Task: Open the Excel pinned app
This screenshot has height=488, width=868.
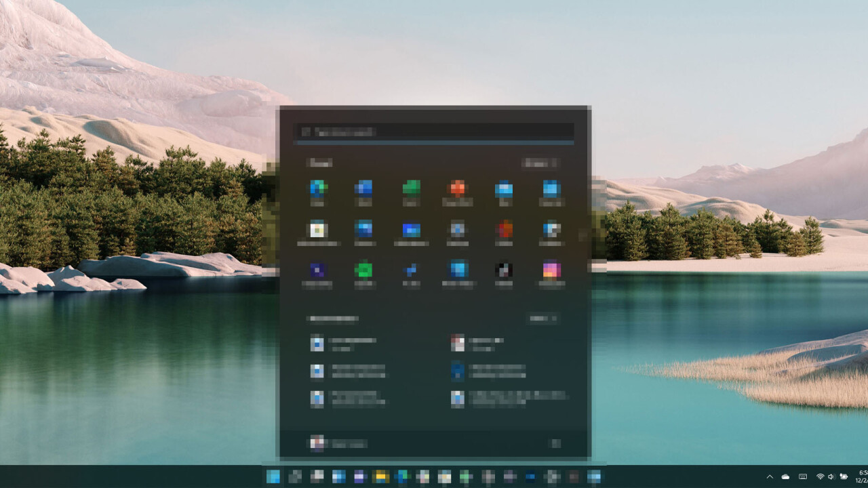Action: point(411,190)
